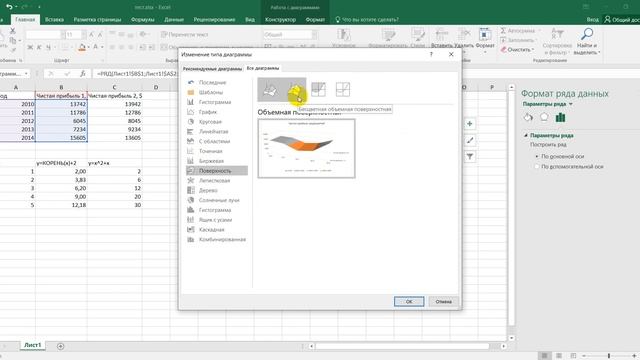Open the Вставка ribbon tab
The image size is (640, 360).
click(x=54, y=19)
